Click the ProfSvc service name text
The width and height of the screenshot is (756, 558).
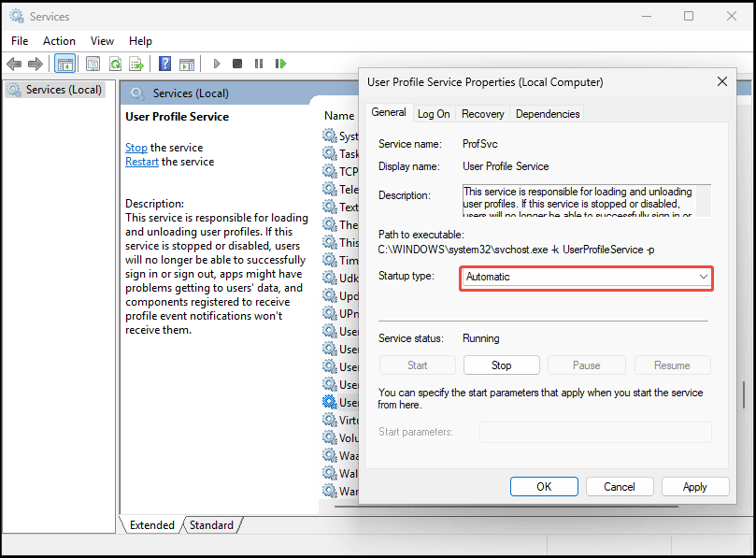pos(479,144)
